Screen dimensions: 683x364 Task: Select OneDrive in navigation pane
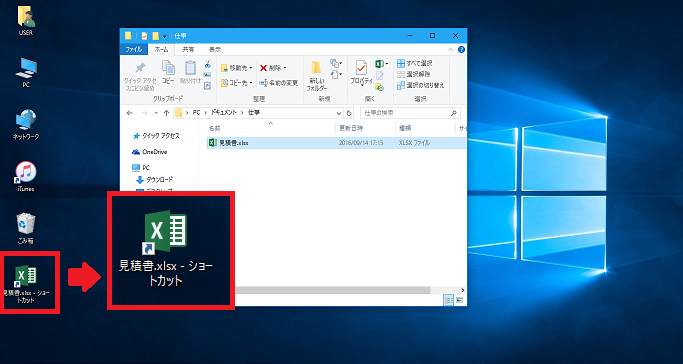click(149, 152)
